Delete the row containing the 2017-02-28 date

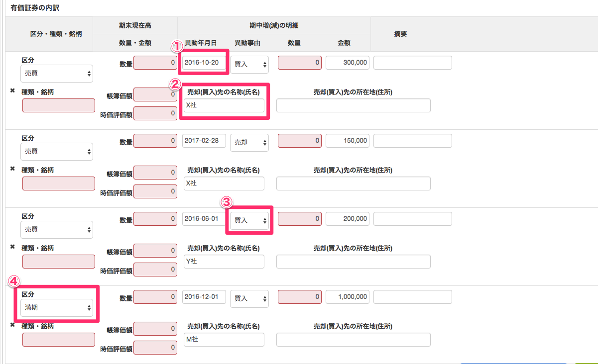[12, 169]
